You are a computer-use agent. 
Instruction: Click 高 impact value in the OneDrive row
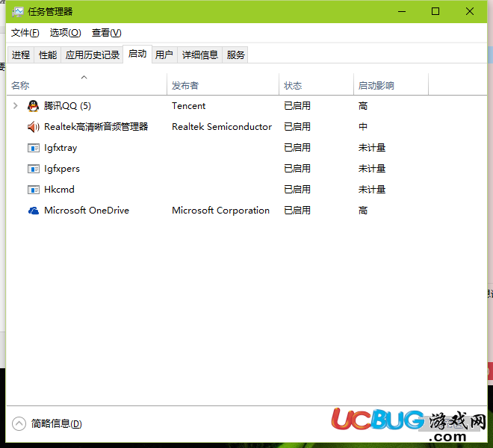pyautogui.click(x=363, y=211)
